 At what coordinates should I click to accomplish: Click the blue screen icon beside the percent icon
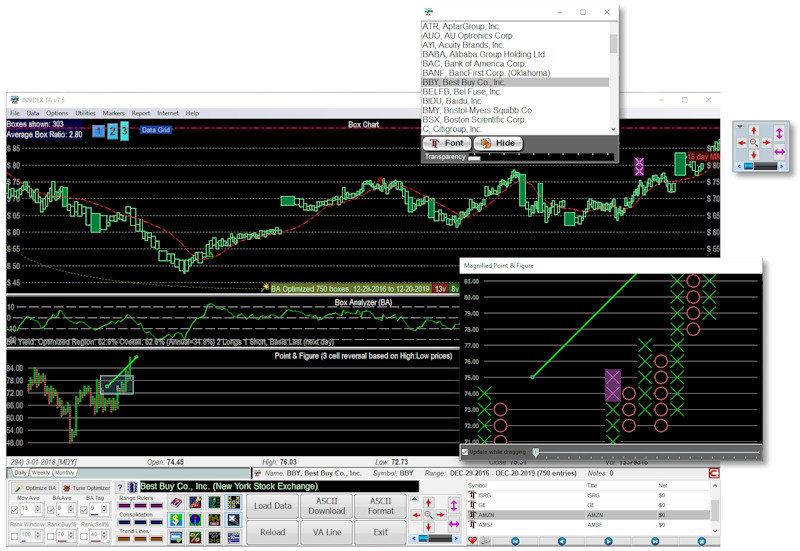coord(176,537)
